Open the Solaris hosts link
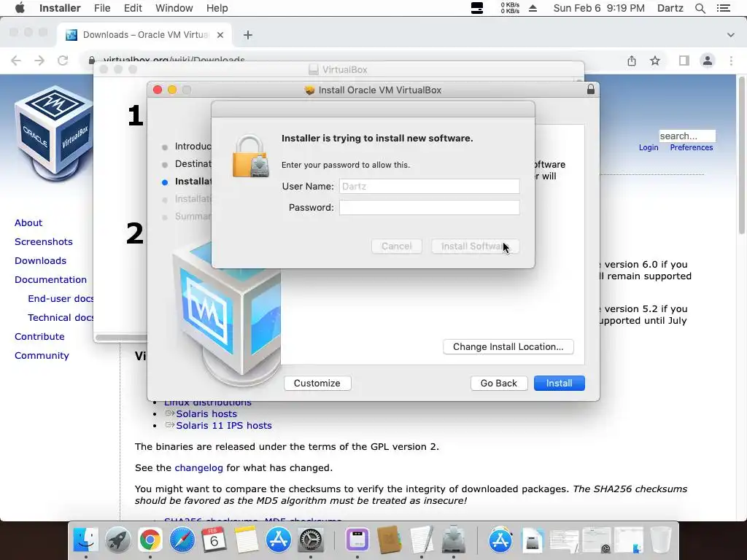747x560 pixels. [x=206, y=414]
